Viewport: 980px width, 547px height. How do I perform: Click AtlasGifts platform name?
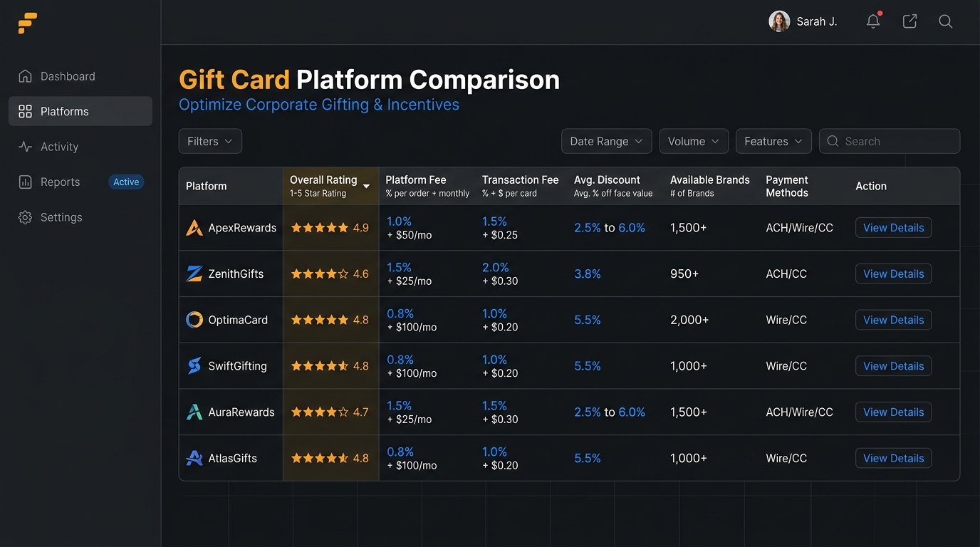232,458
